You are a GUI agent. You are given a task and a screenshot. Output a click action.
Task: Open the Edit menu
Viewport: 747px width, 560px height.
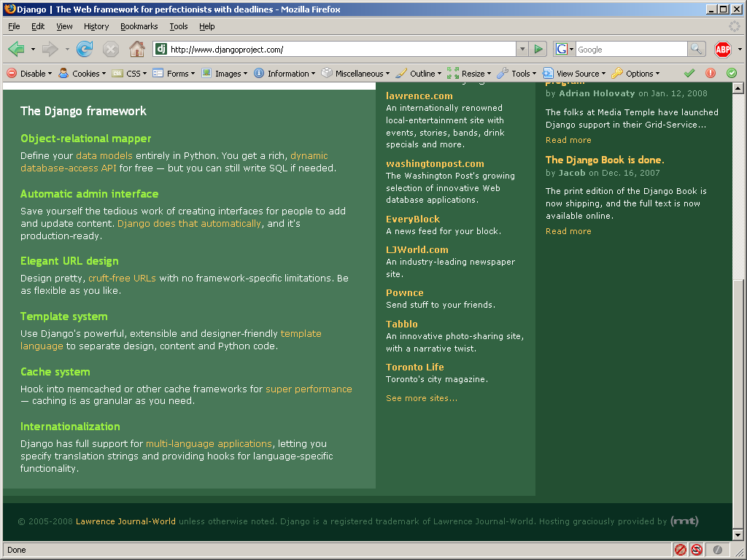38,26
